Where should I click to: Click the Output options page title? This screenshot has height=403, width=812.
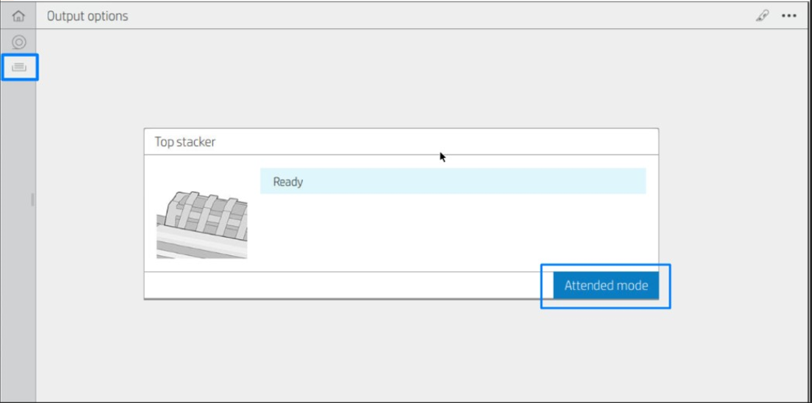pos(87,16)
